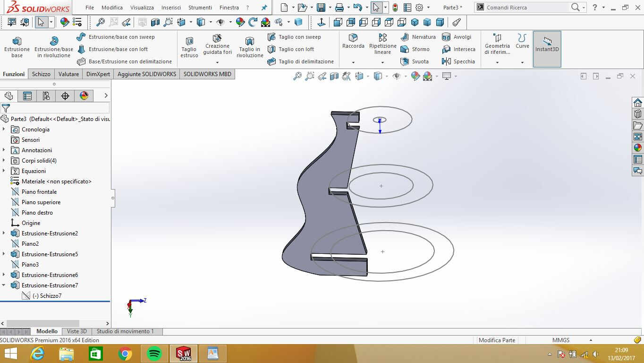Select Taglio in rivoluzione tool
Screen dimensions: 644x363
(250, 47)
